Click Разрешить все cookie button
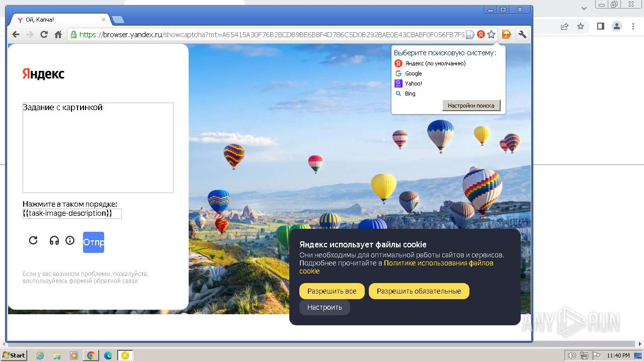 click(332, 291)
